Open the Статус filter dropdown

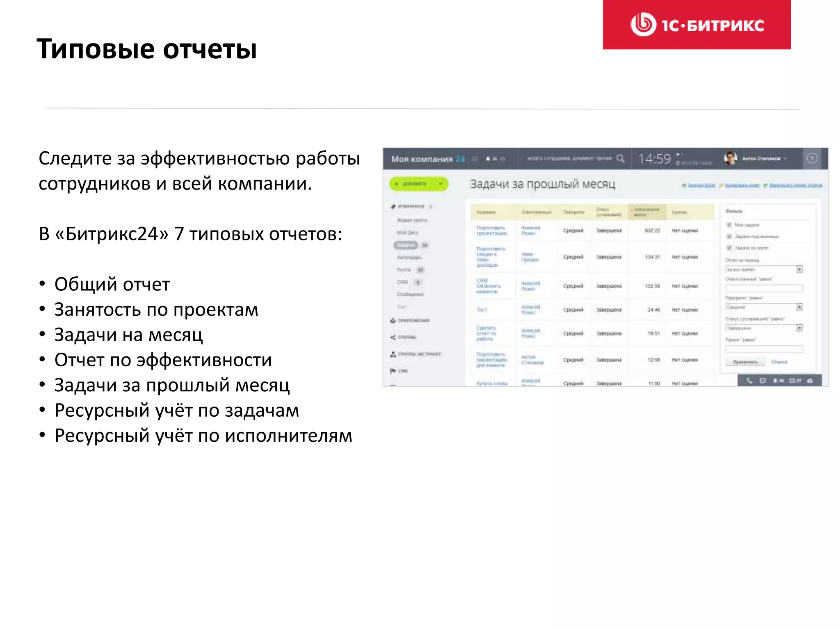tap(764, 328)
